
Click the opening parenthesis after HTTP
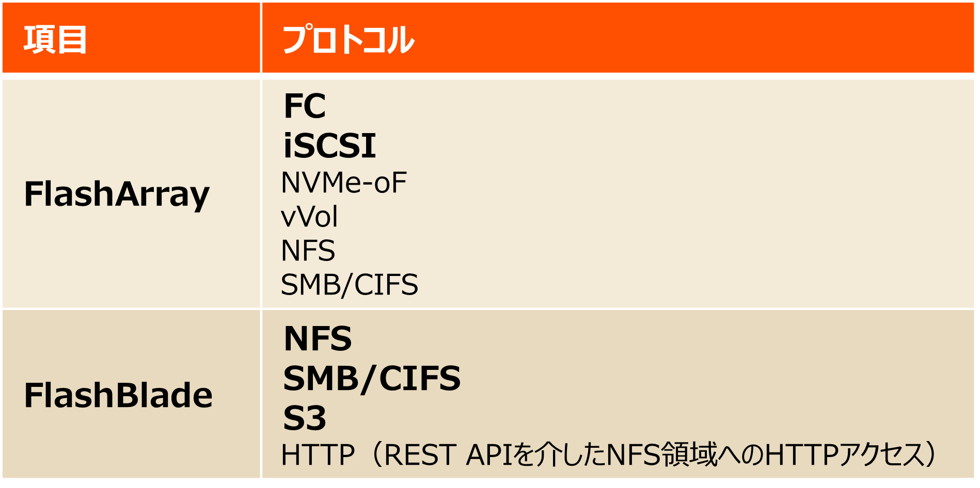(376, 455)
